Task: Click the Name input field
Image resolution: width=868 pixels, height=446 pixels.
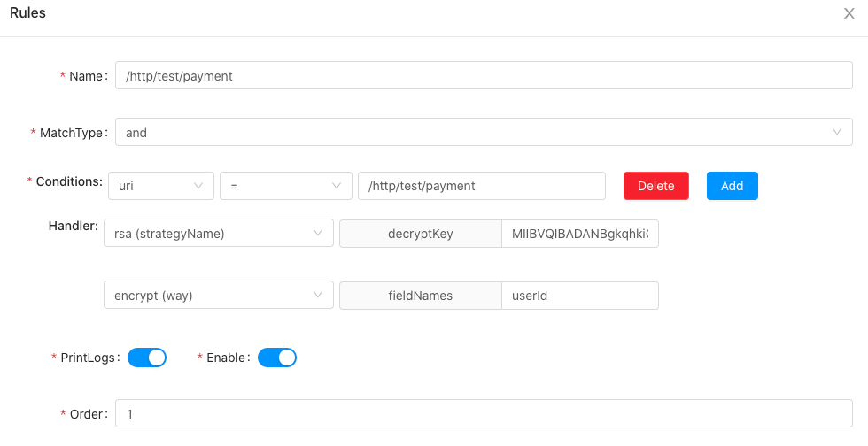Action: tap(484, 76)
